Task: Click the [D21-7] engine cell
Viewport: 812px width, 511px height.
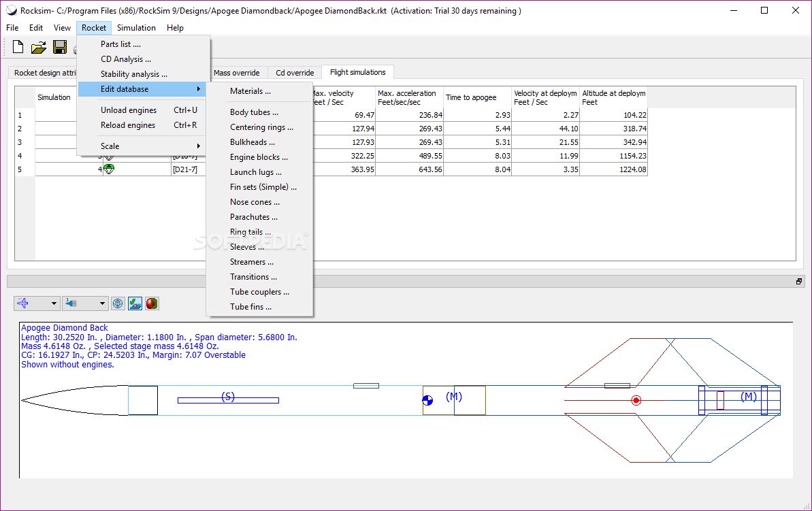Action: click(x=189, y=169)
